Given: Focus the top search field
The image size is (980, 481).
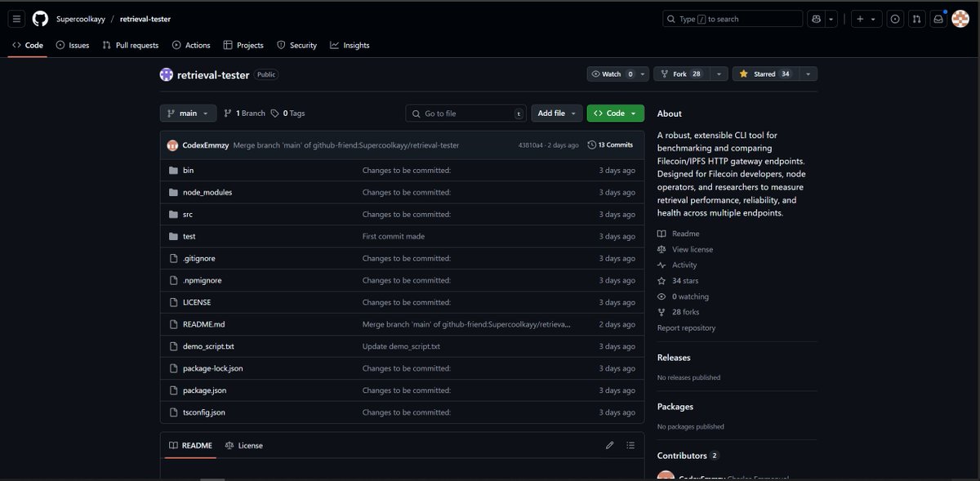Looking at the screenshot, I should coord(733,19).
